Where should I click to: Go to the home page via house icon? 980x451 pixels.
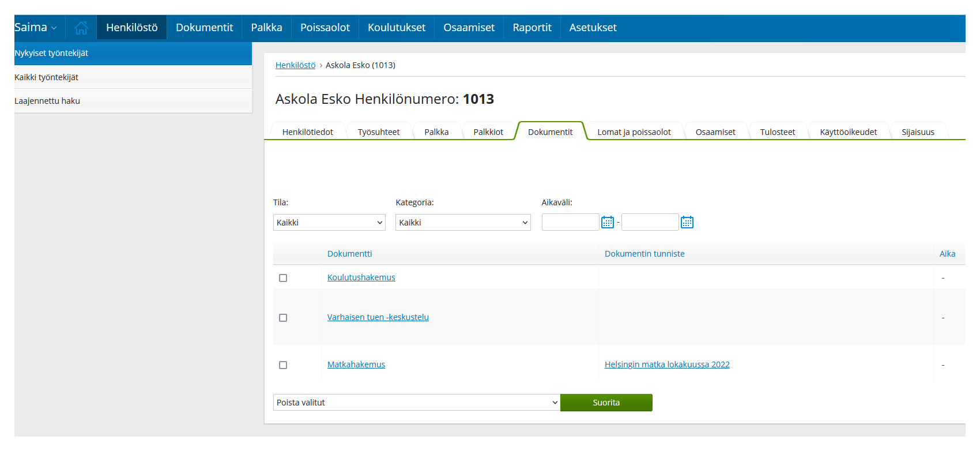pos(81,28)
